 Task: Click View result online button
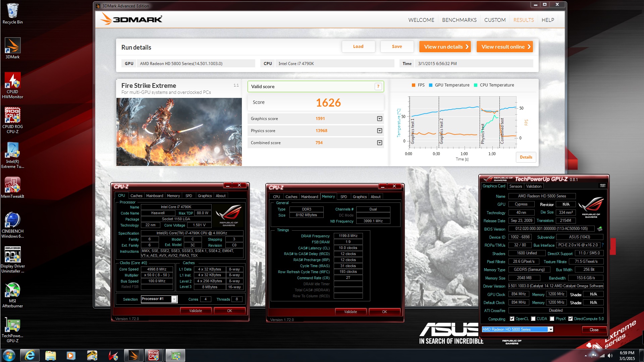(505, 47)
